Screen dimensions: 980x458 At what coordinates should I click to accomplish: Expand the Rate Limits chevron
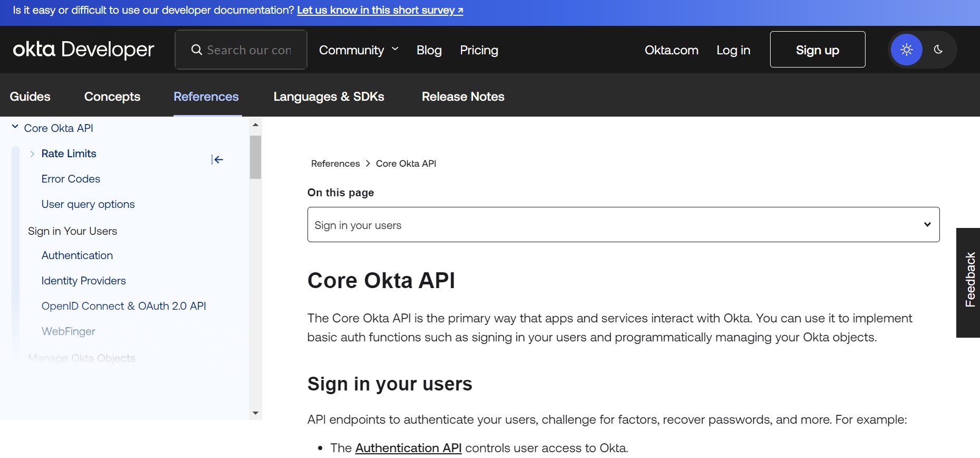tap(32, 154)
